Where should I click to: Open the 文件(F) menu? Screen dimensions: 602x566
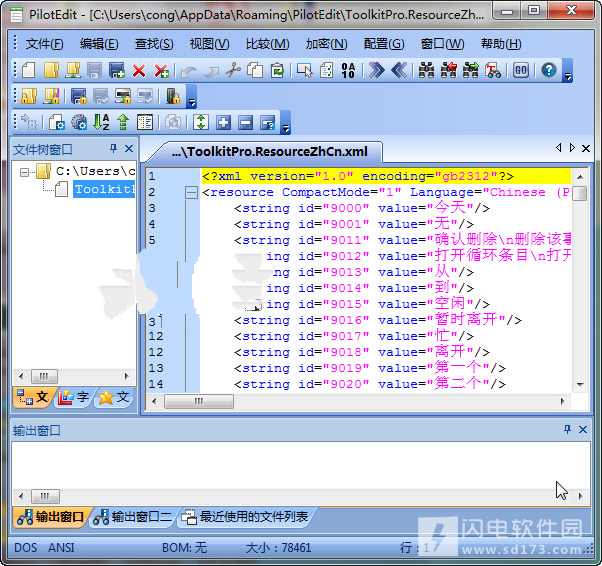point(44,44)
